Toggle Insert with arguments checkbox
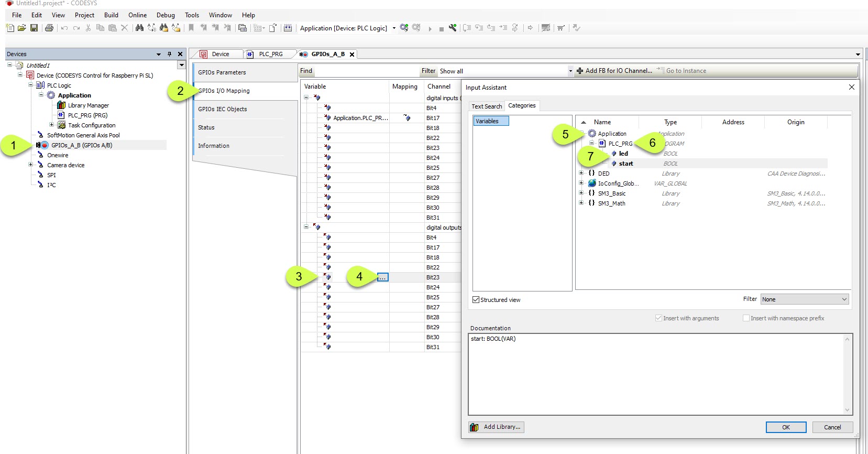The width and height of the screenshot is (868, 454). click(658, 318)
